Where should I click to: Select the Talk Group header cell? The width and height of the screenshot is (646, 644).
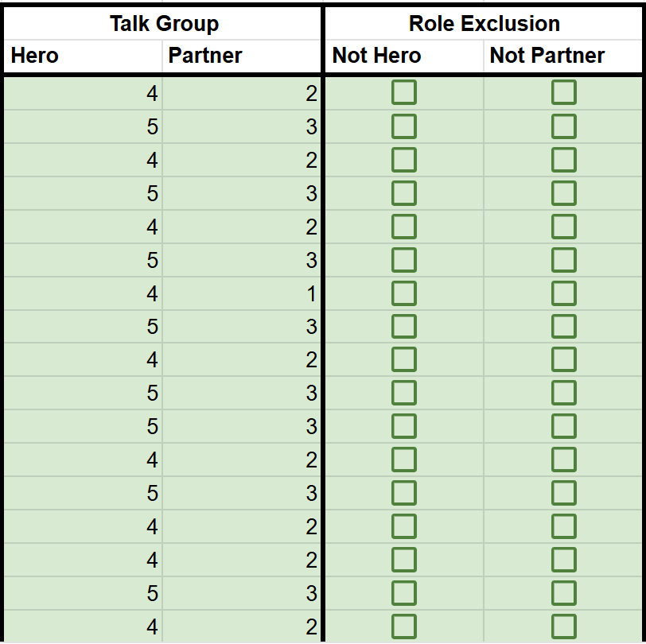164,23
